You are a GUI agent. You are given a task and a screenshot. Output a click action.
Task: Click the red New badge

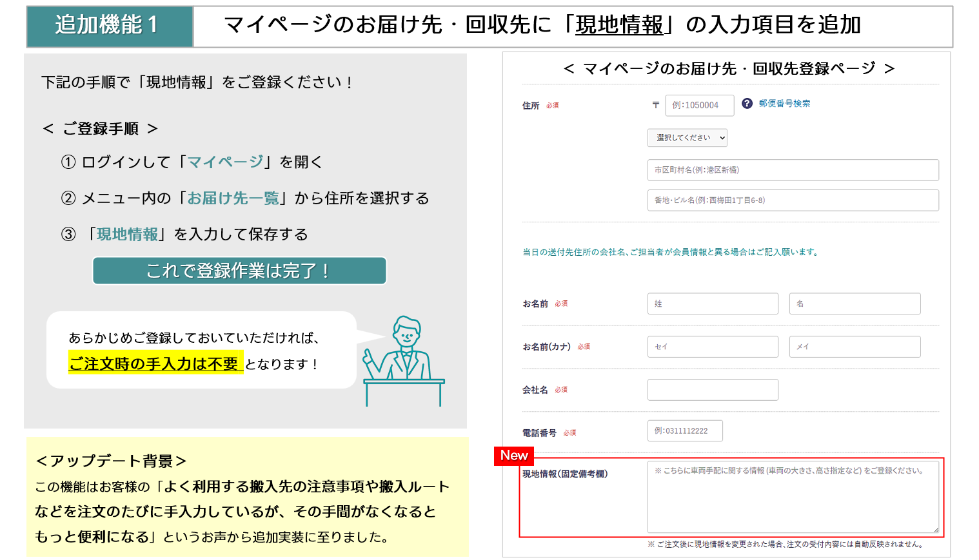[514, 456]
